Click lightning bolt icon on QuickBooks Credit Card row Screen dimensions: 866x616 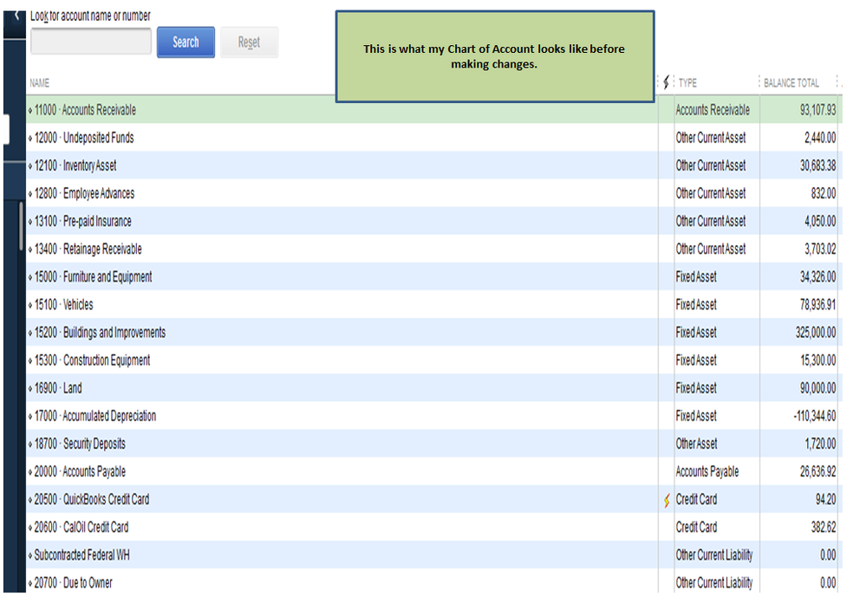click(667, 500)
